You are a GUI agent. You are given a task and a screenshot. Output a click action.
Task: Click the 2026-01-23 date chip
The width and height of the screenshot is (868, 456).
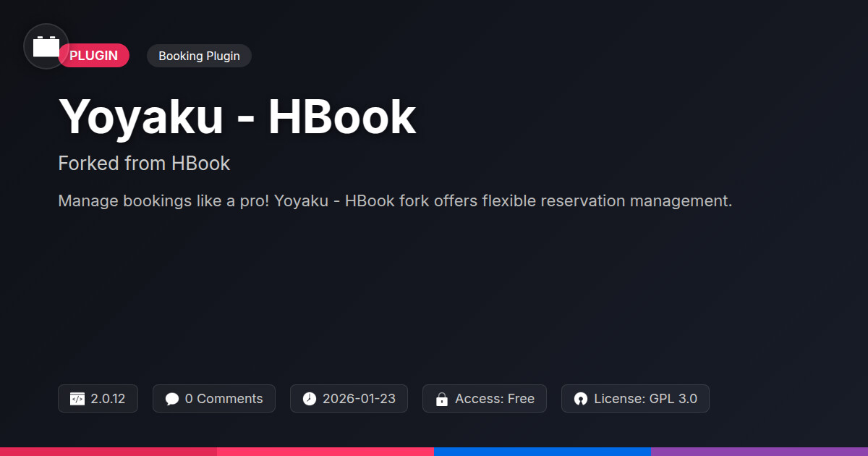point(349,399)
